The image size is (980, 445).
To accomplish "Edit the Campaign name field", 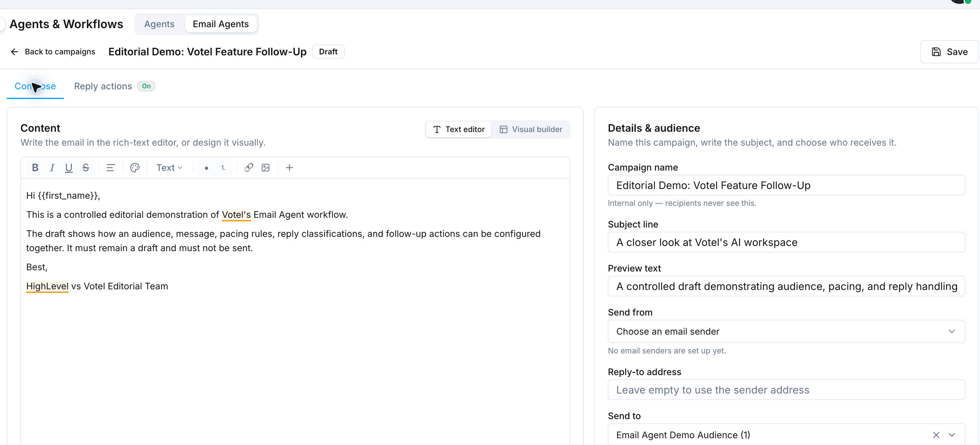I will tap(786, 185).
